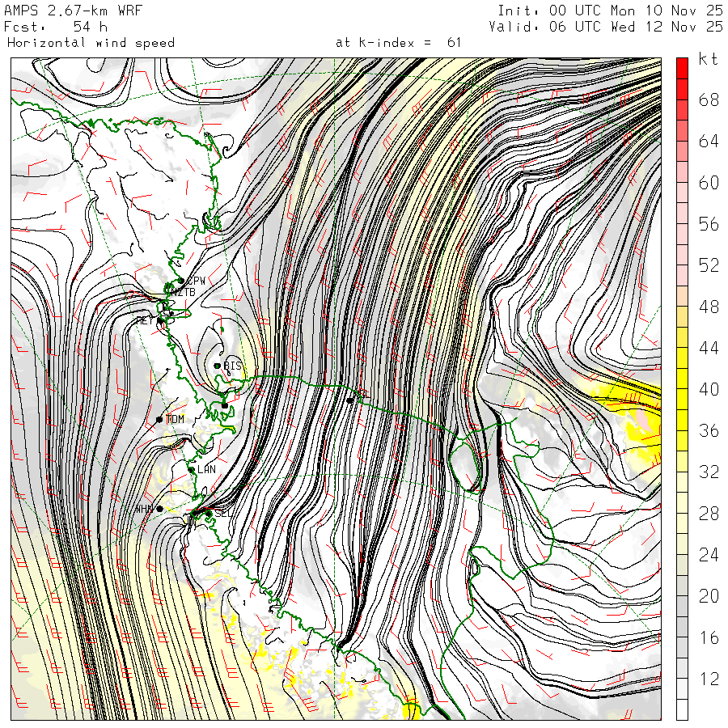The height and width of the screenshot is (728, 728).
Task: Click the unlabeled station square below BIS
Action: tap(225, 405)
